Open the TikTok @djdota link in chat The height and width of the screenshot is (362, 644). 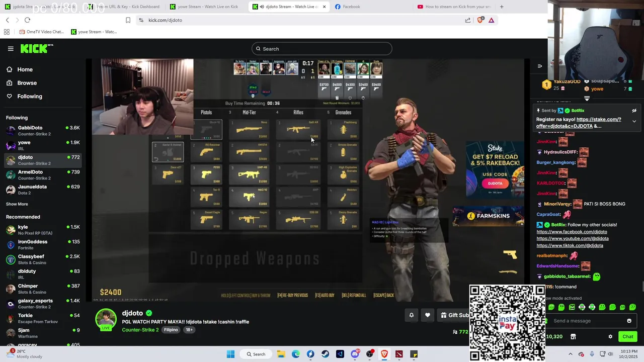570,246
